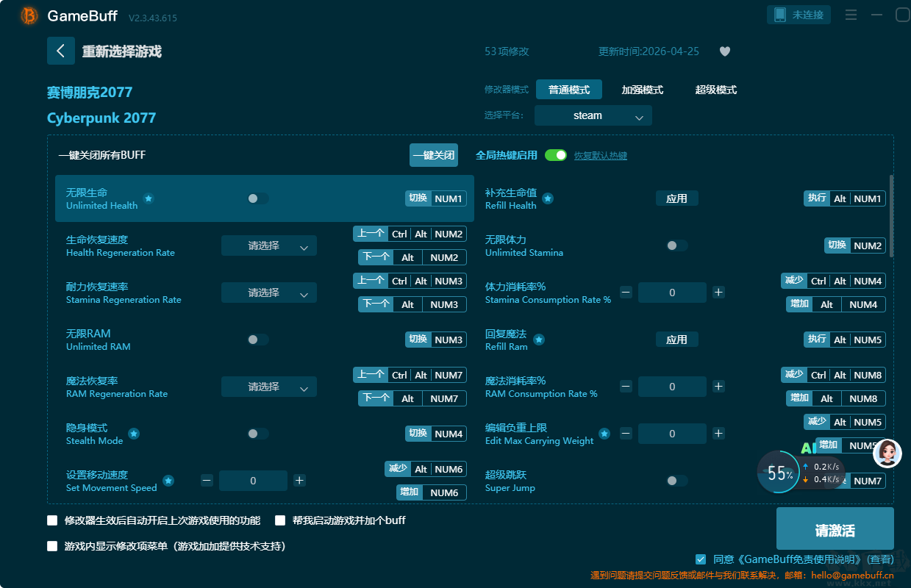Click the phone 未连接 connection icon
The width and height of the screenshot is (911, 588).
coord(799,15)
